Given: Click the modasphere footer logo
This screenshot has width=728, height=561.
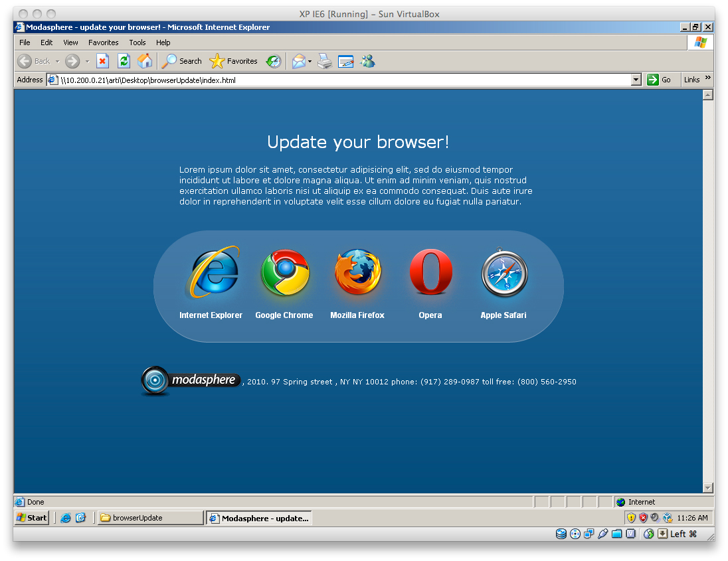Looking at the screenshot, I should pyautogui.click(x=191, y=380).
